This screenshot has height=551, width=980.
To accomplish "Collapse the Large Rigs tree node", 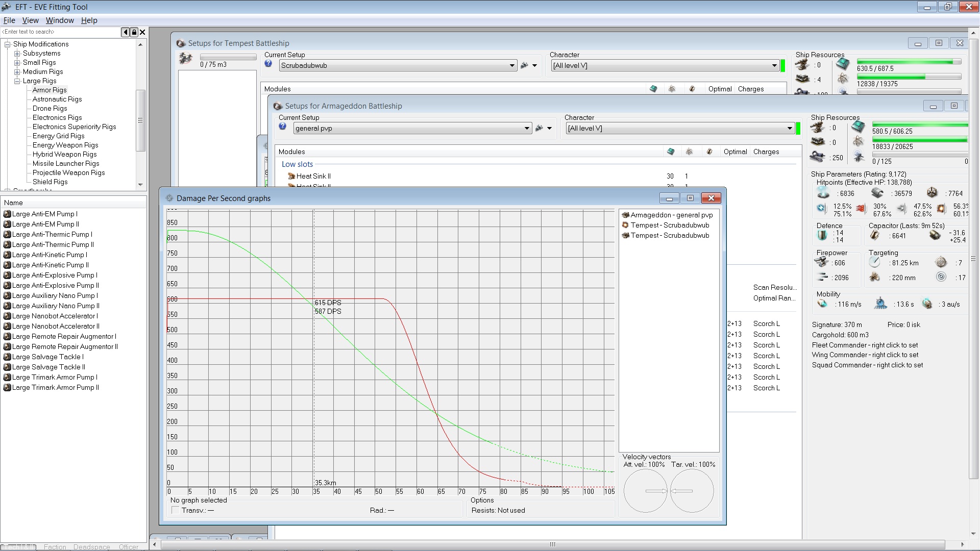I will point(17,81).
